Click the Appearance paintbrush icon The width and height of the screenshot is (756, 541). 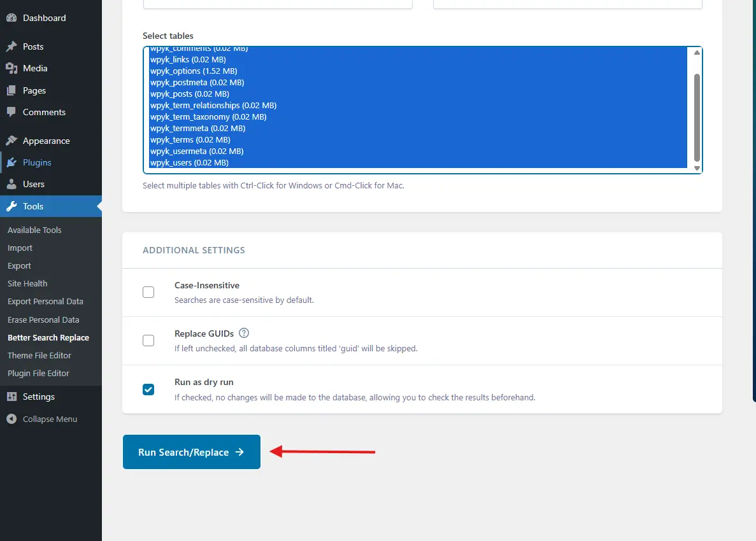(11, 141)
